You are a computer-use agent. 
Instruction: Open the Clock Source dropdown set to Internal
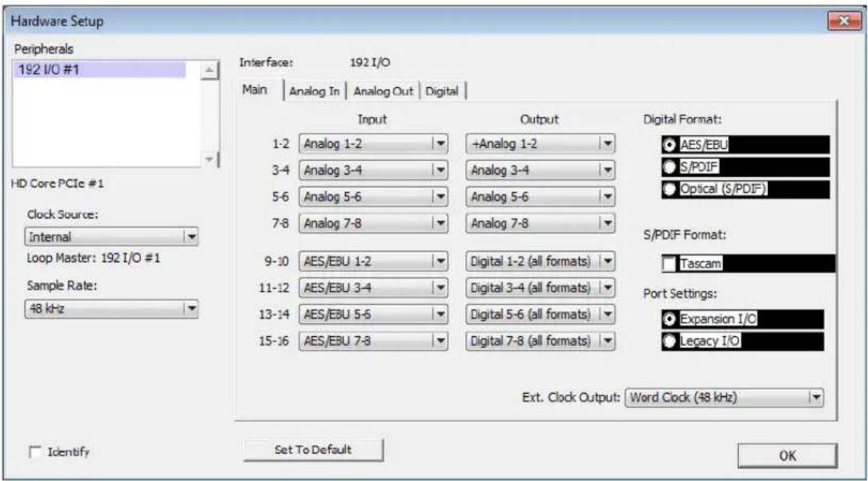click(x=111, y=237)
